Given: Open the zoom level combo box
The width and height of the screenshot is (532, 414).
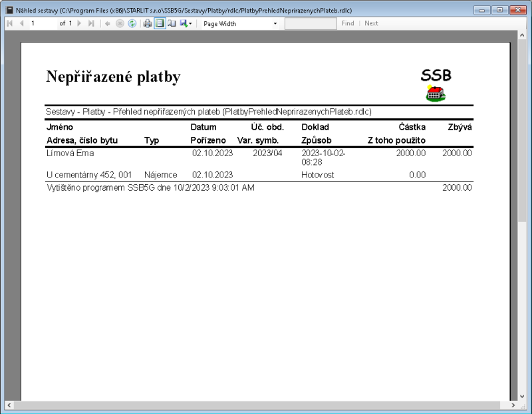Looking at the screenshot, I should click(x=233, y=23).
